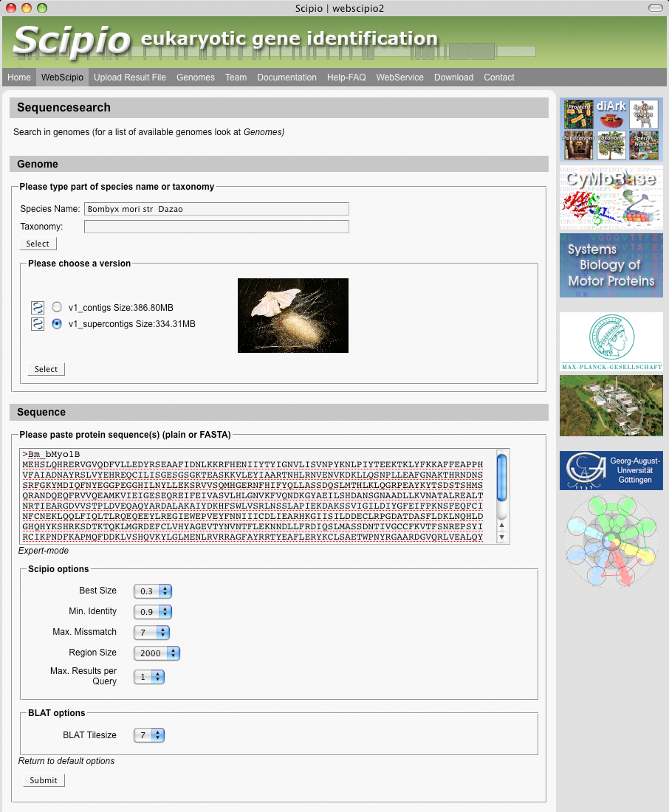This screenshot has height=812, width=669.
Task: Click the aerial campus photo
Action: (611, 405)
